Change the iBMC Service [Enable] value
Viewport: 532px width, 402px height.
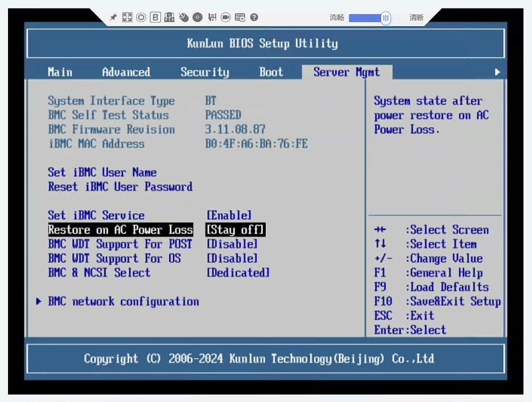click(230, 215)
